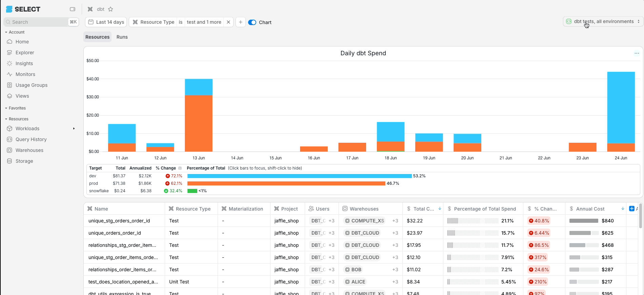
Task: Click the SELECT logo icon
Action: coord(9,9)
